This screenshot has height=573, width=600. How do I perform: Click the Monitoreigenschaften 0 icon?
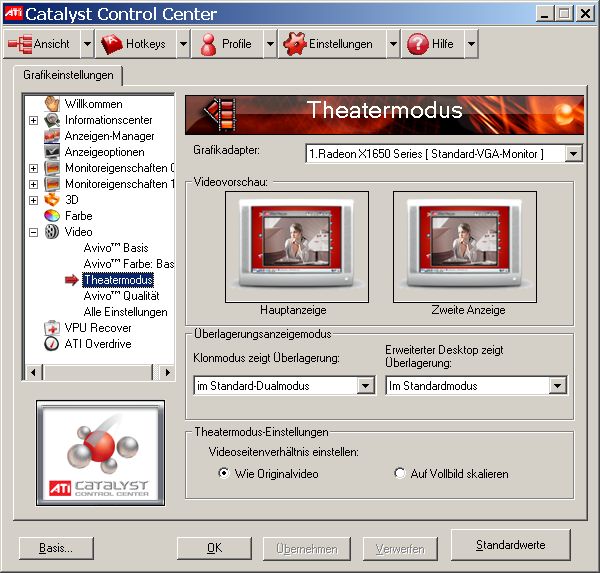click(52, 168)
